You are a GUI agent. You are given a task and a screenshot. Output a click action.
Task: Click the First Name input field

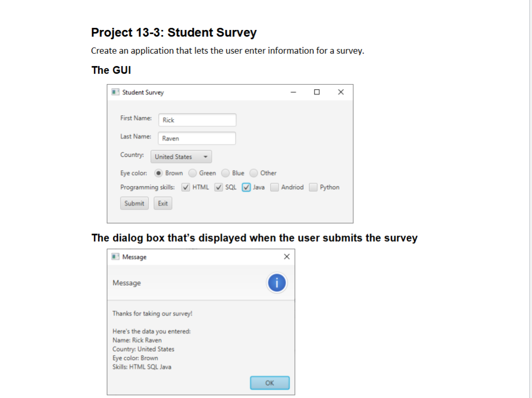click(197, 120)
